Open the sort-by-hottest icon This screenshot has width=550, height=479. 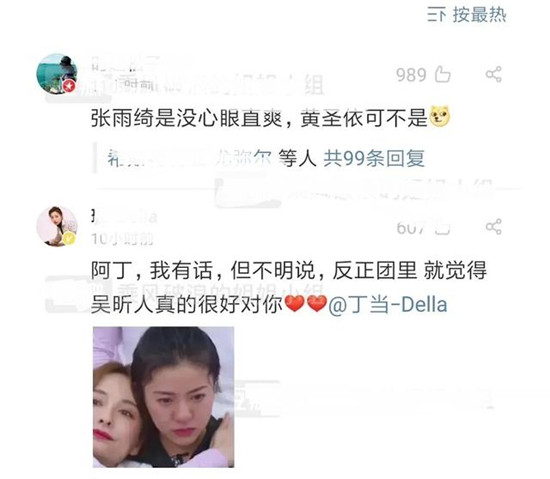pos(437,15)
